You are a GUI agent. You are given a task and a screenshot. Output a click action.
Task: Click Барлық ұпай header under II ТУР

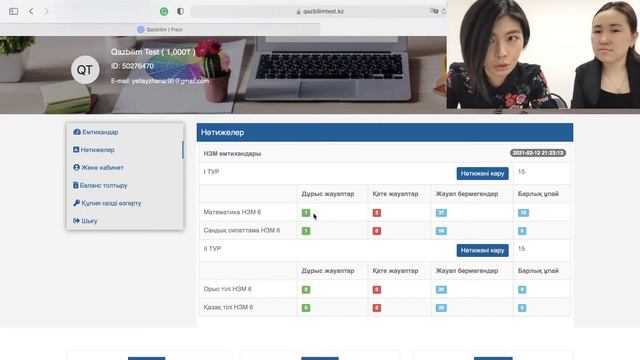pyautogui.click(x=538, y=271)
